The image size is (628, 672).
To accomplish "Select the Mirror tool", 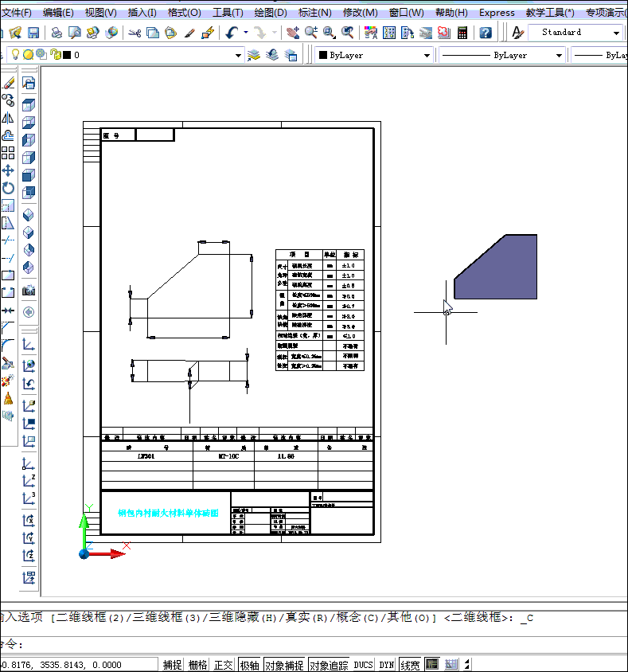I will pyautogui.click(x=8, y=118).
